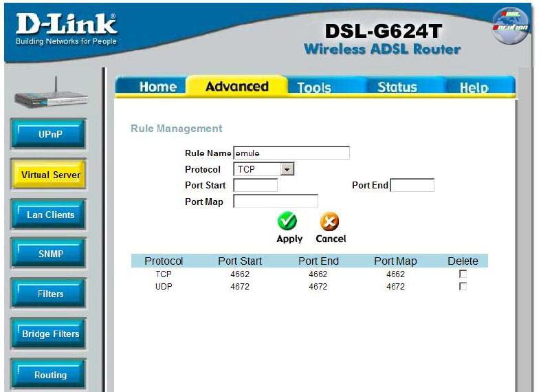
Task: Click the Protocol column header
Action: pyautogui.click(x=164, y=261)
